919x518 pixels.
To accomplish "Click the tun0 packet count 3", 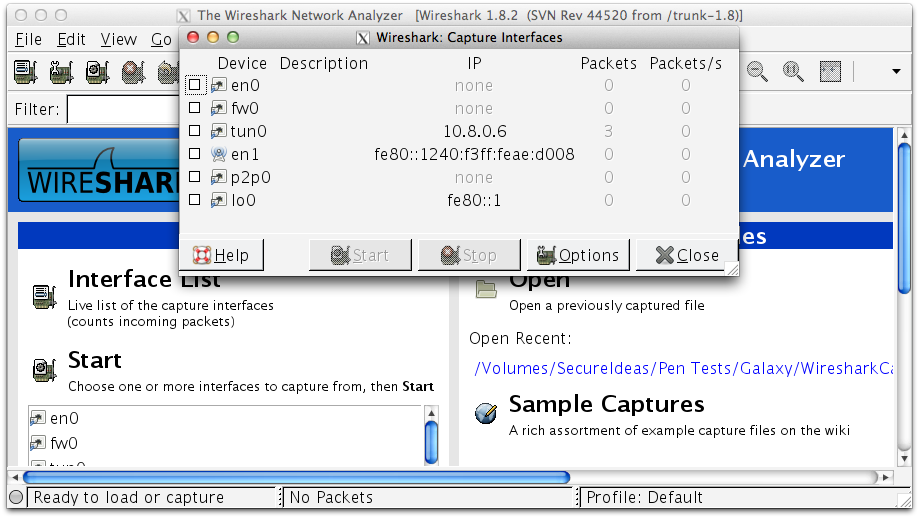I will coord(608,131).
